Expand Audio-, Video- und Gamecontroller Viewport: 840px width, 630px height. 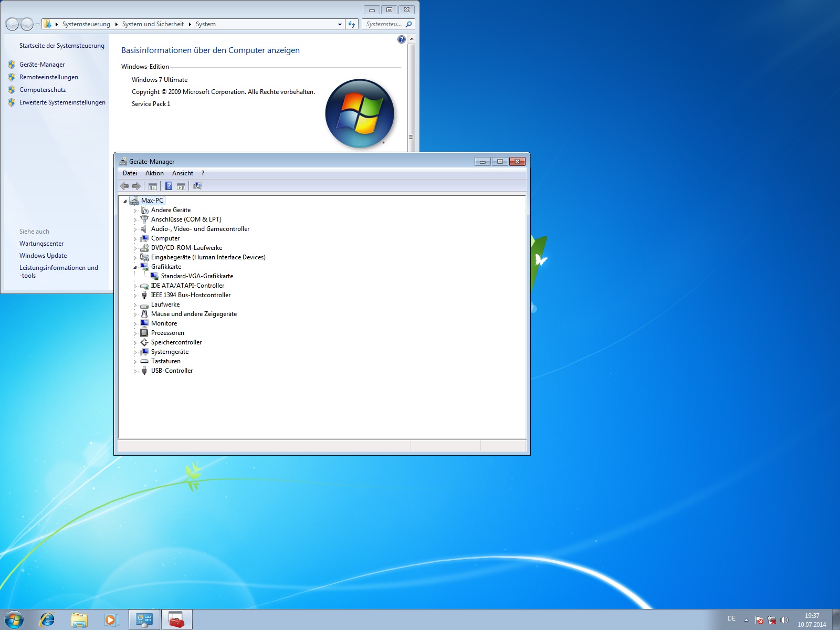tap(135, 229)
